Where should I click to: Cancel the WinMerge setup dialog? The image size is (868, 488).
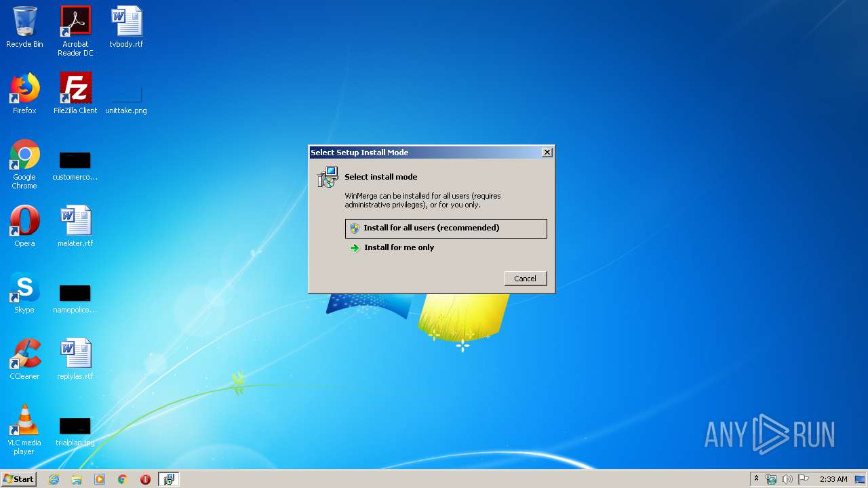click(525, 279)
